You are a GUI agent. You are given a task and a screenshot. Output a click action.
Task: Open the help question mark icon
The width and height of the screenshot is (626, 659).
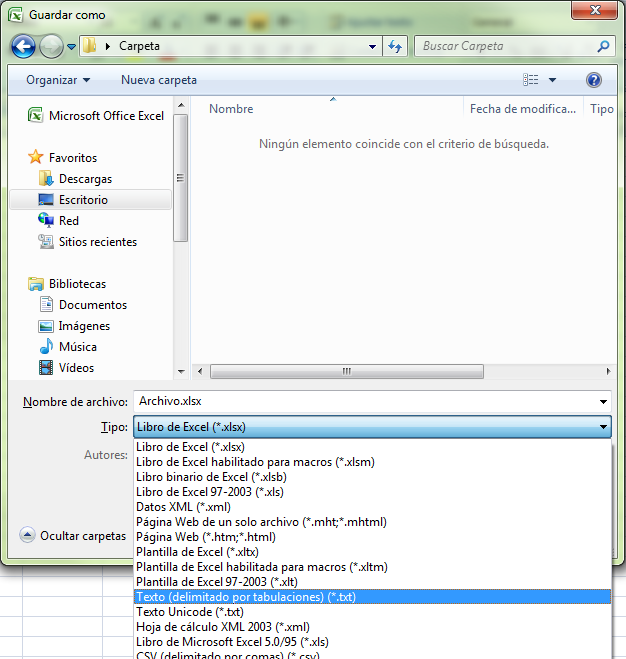(593, 80)
